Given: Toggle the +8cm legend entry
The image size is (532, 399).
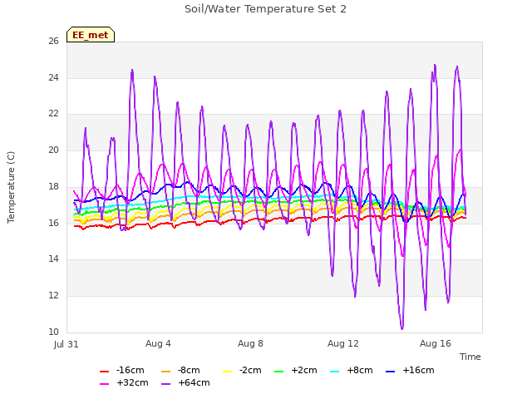Looking at the screenshot, I should pyautogui.click(x=352, y=370).
